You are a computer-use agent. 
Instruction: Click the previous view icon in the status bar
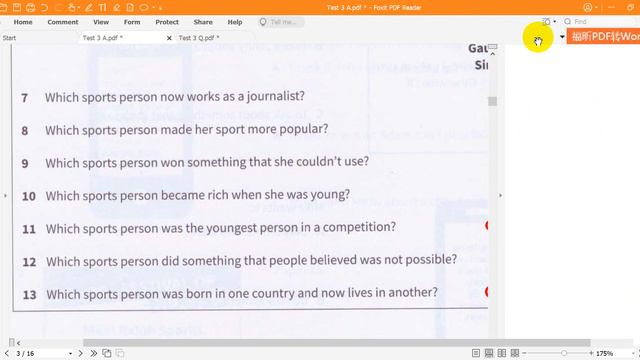107,353
